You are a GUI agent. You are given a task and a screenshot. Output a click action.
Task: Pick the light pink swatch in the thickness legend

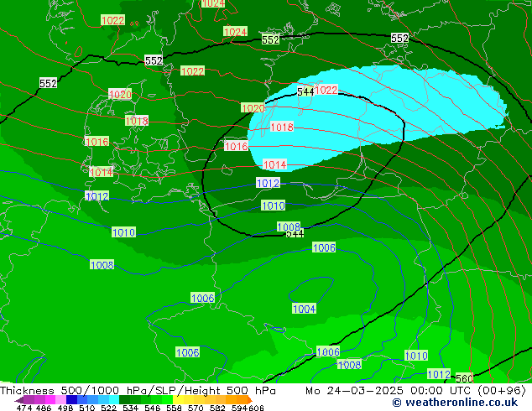pyautogui.click(x=60, y=399)
